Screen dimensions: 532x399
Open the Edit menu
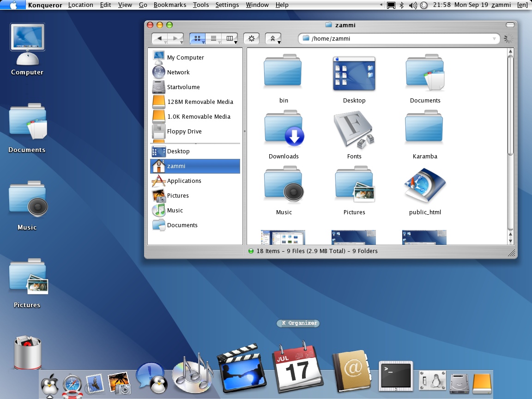[x=105, y=5]
